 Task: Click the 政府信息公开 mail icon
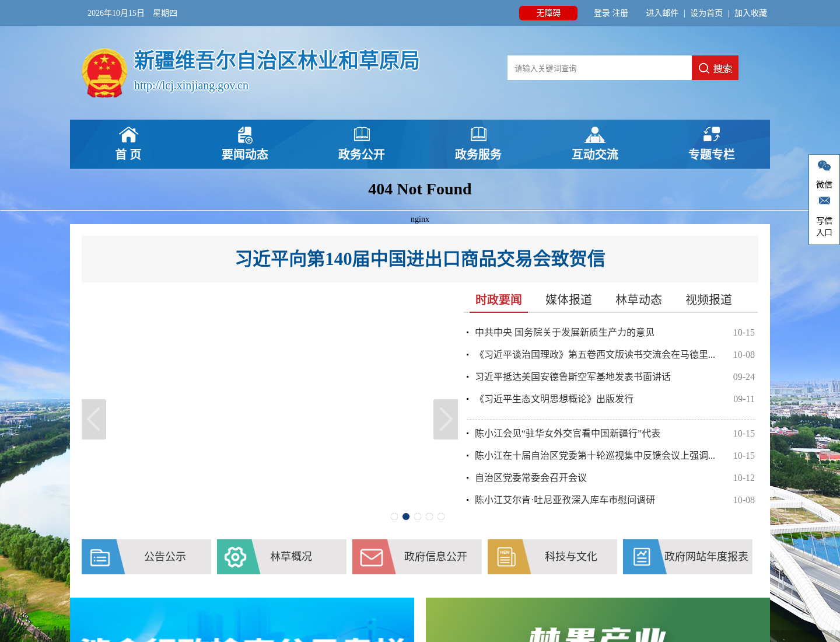coord(371,557)
